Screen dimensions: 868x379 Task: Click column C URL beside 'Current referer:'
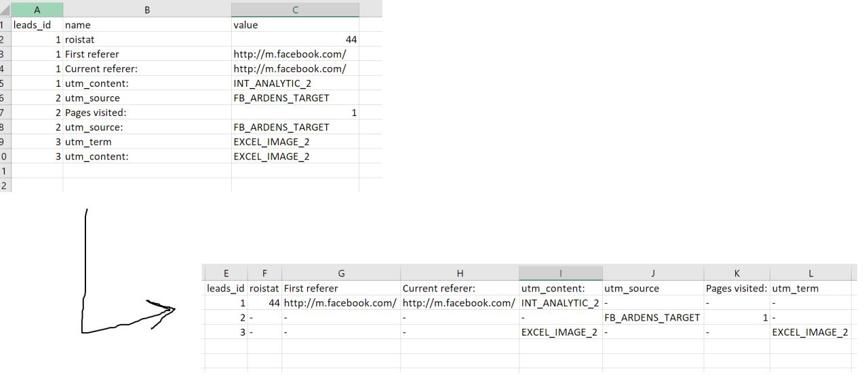(295, 68)
